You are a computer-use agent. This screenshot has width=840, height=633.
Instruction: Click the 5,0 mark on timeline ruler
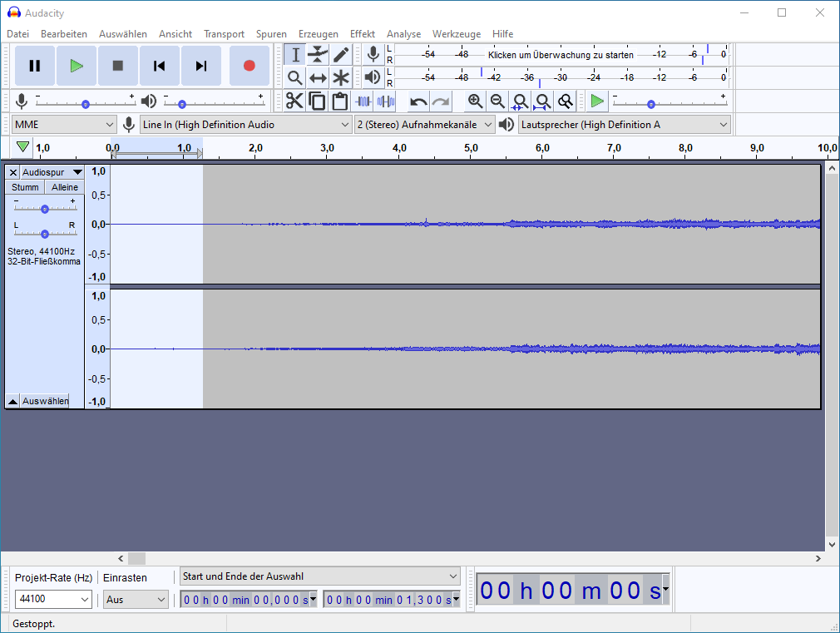tap(471, 149)
